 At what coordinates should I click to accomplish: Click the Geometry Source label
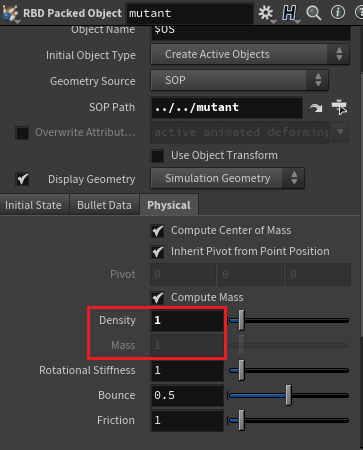(x=93, y=81)
